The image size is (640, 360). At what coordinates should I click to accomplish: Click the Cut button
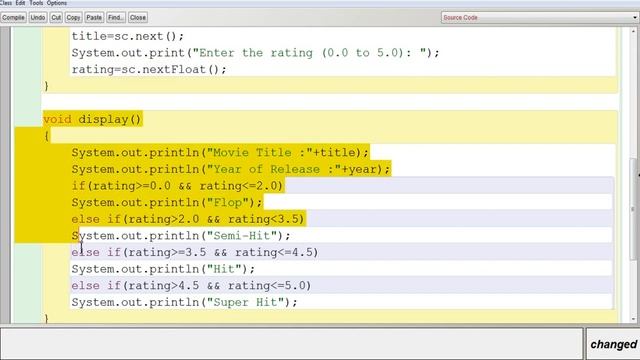coord(56,18)
